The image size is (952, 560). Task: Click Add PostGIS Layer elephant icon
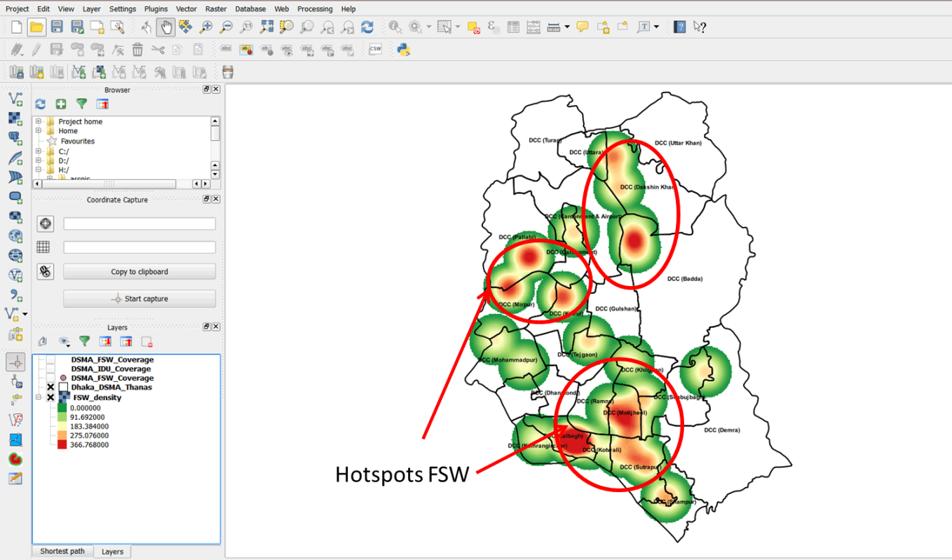click(15, 137)
